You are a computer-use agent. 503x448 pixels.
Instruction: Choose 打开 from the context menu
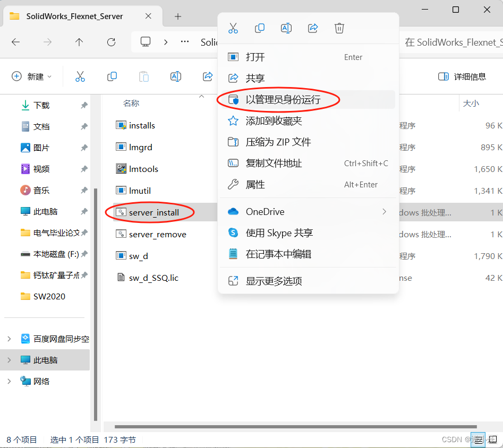(x=308, y=57)
